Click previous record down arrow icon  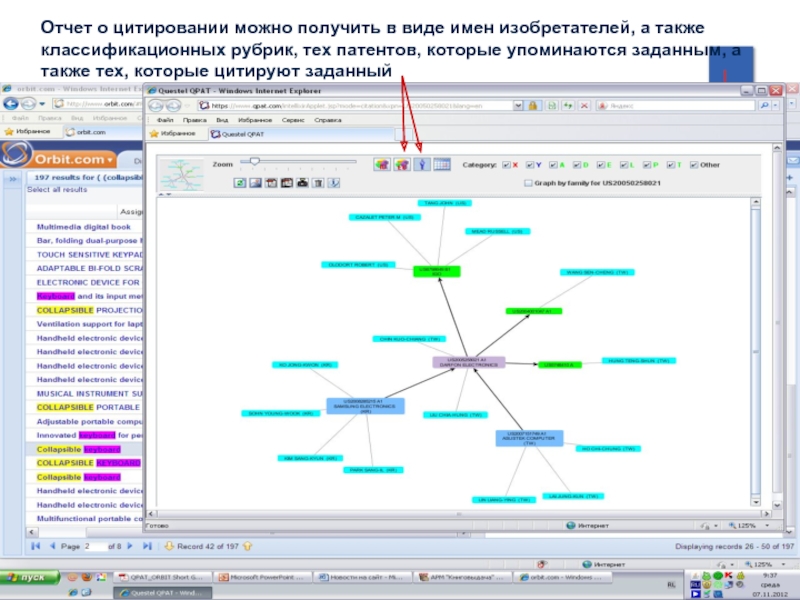(x=169, y=546)
